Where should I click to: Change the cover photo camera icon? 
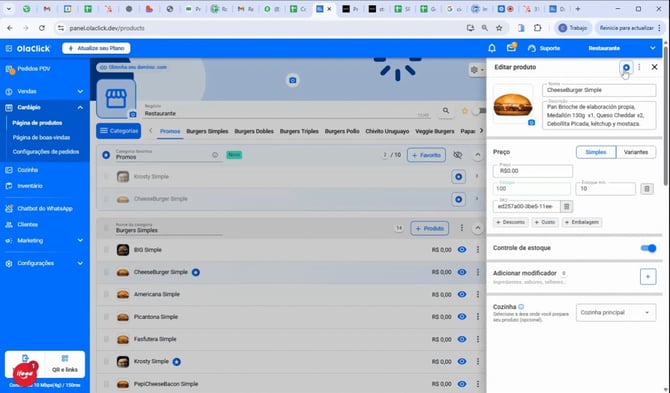point(293,80)
